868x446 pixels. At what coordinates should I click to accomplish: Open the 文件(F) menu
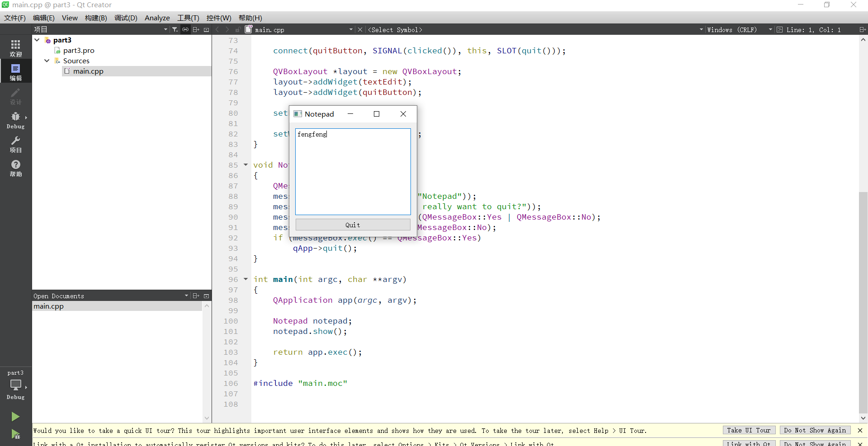[x=15, y=18]
